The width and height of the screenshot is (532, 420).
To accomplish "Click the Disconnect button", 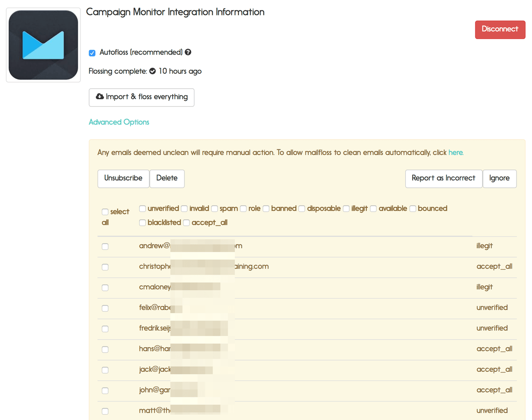I will (500, 30).
